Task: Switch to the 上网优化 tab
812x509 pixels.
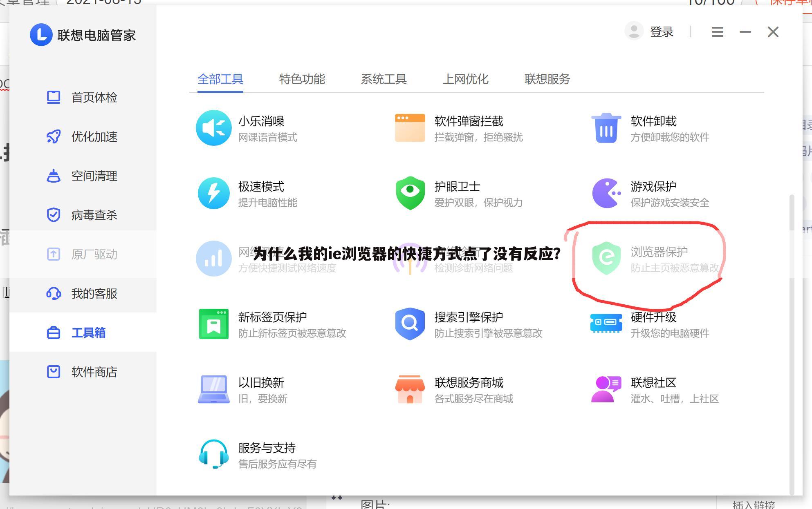Action: 466,79
